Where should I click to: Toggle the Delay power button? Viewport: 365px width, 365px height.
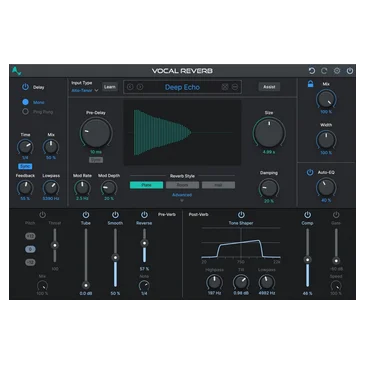(25, 87)
